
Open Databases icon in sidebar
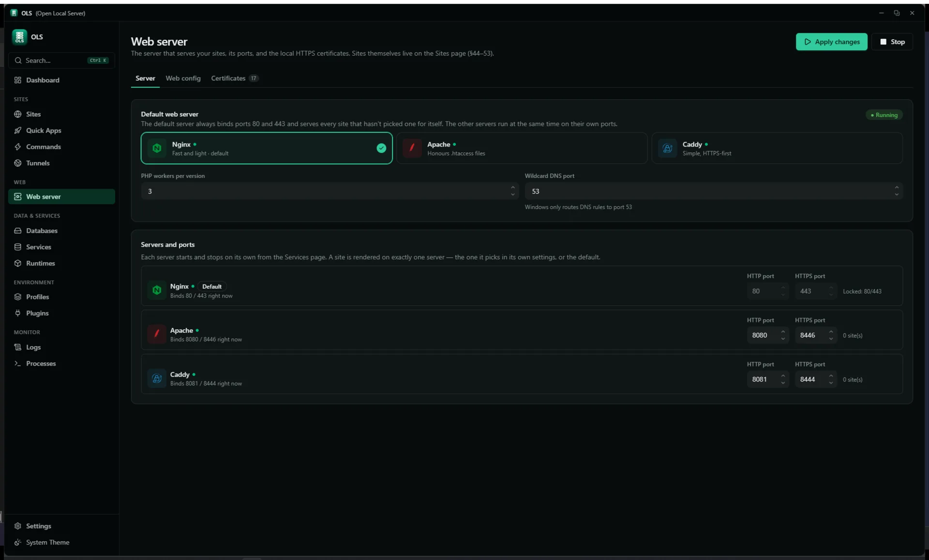[x=18, y=231]
